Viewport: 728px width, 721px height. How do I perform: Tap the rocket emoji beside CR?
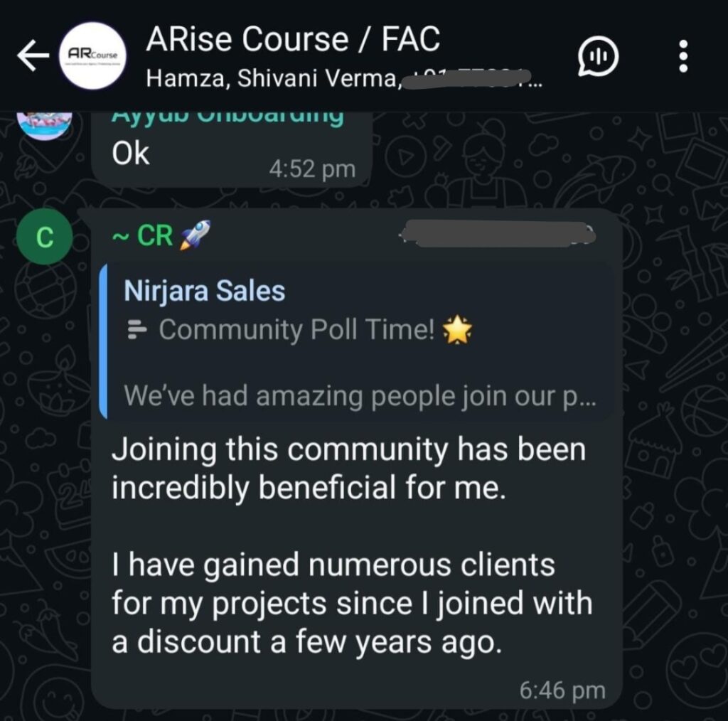[195, 235]
